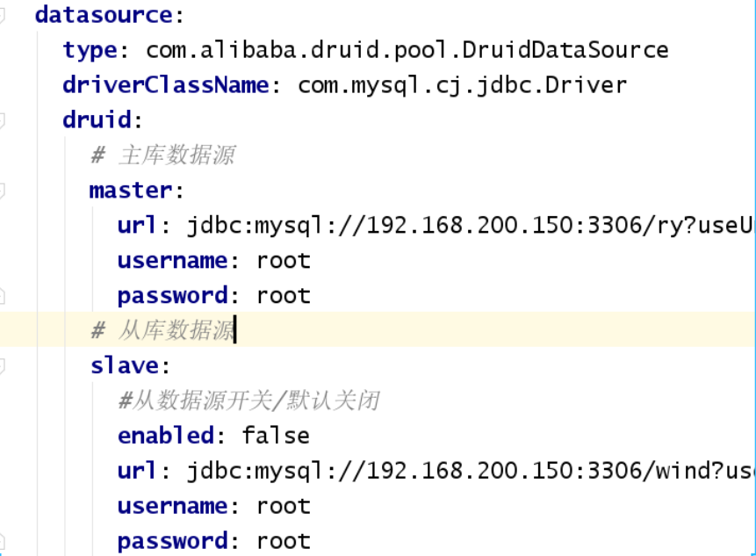The image size is (756, 556).
Task: Click fold end marker beside slave password line
Action: coord(2,541)
